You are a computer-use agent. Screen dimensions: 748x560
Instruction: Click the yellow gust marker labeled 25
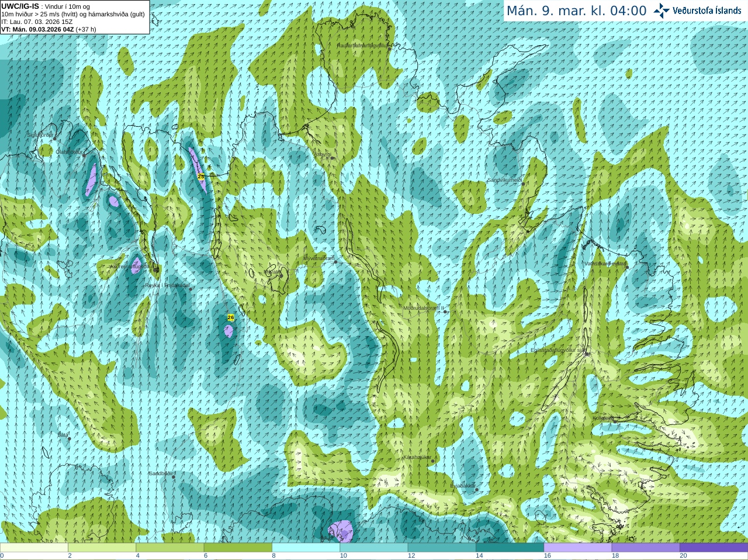pyautogui.click(x=201, y=176)
